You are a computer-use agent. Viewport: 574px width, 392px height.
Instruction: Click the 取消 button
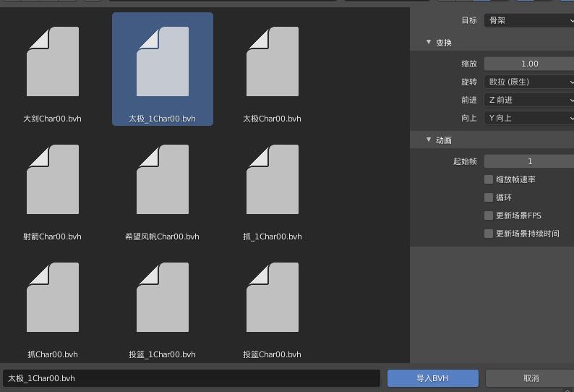(530, 378)
